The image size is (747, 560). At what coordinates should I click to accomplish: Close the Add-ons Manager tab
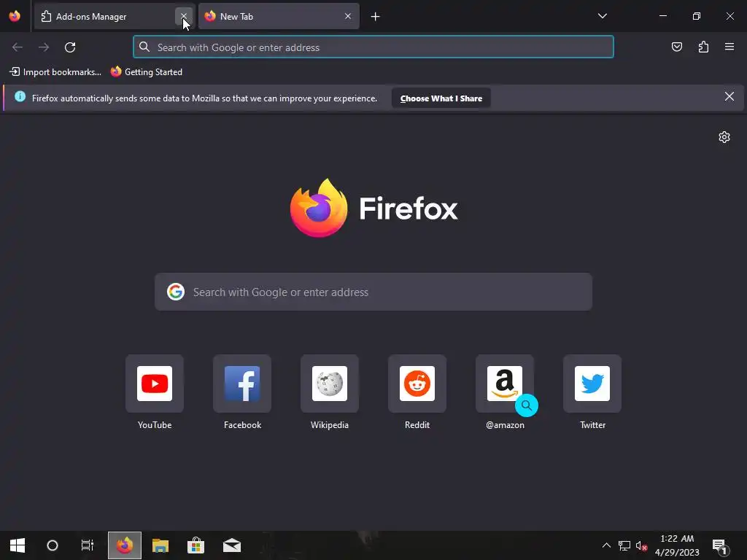(183, 16)
